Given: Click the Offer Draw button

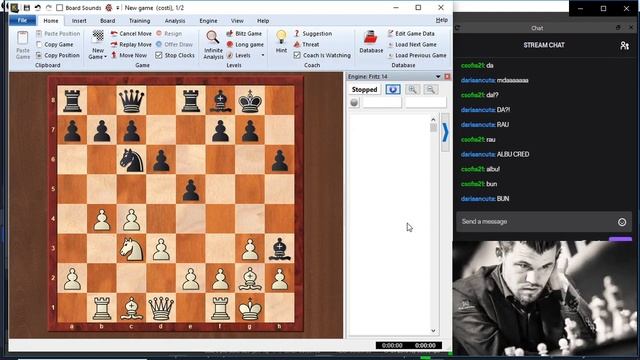Looking at the screenshot, I should click(174, 44).
